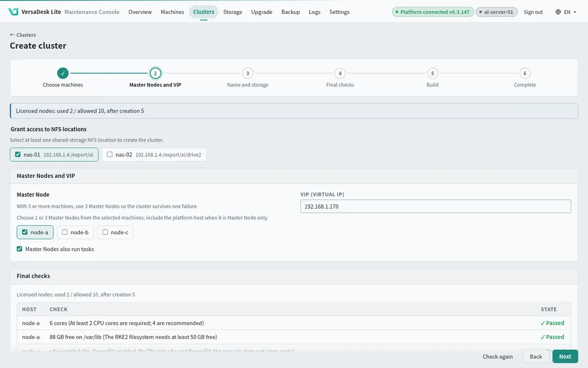The width and height of the screenshot is (588, 368).
Task: Click Passed state for the 6 cores check
Action: click(x=552, y=323)
